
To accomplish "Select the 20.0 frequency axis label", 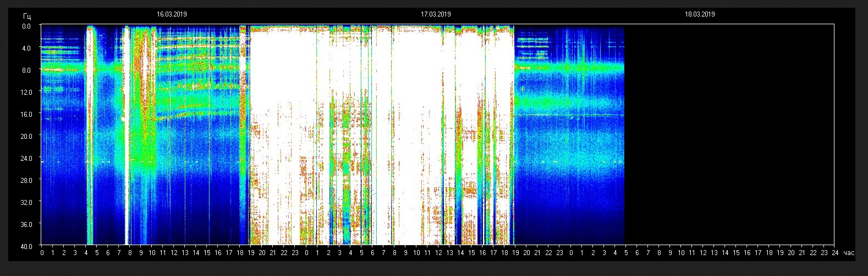I will point(27,137).
